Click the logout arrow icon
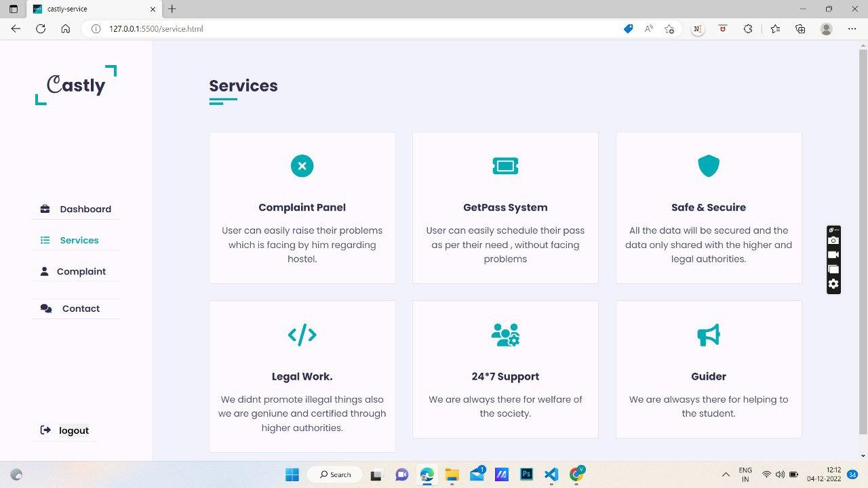Image resolution: width=868 pixels, height=488 pixels. pos(45,430)
